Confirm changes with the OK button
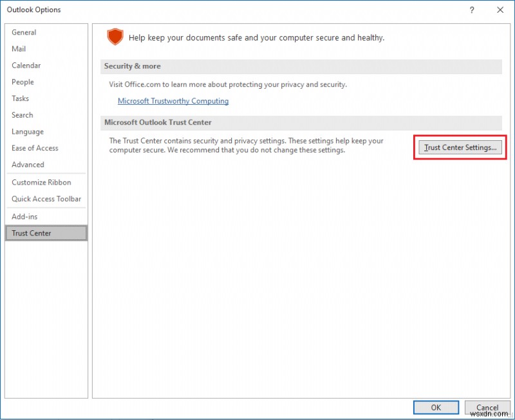 [x=436, y=407]
